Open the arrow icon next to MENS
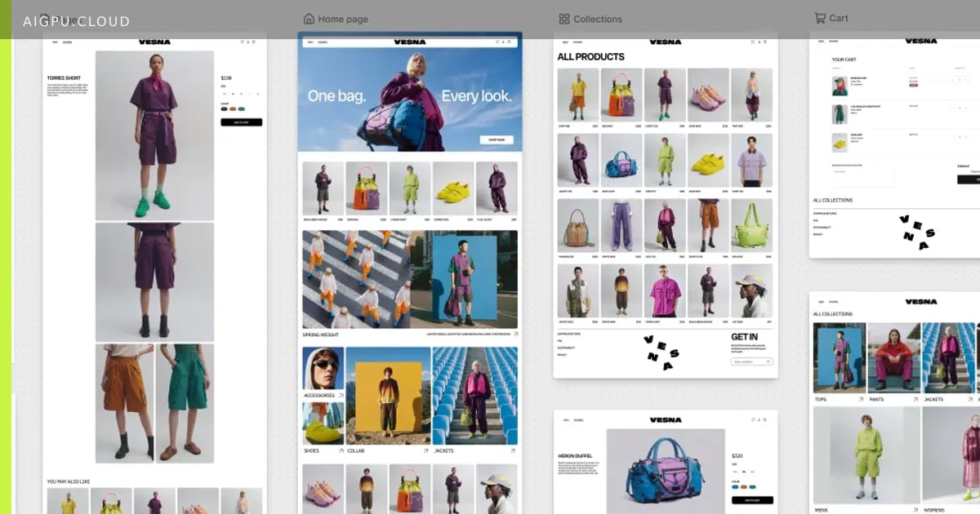Screen dimensions: 980x514 click(x=915, y=510)
